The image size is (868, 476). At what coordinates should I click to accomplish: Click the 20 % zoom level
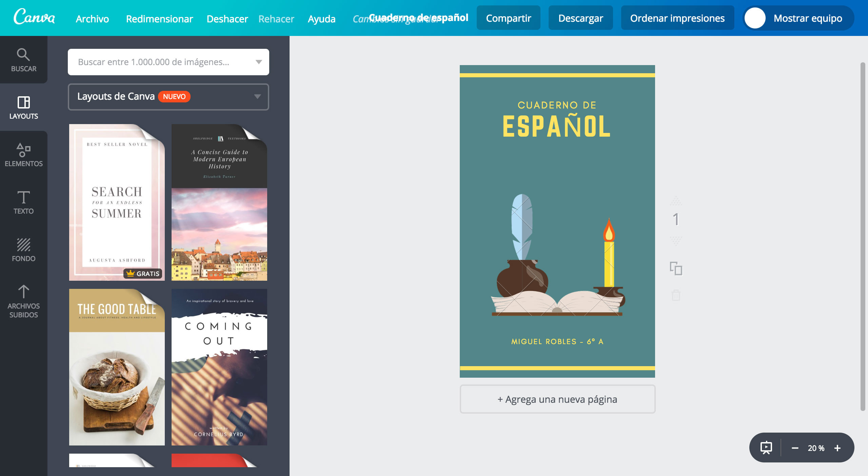[816, 448]
